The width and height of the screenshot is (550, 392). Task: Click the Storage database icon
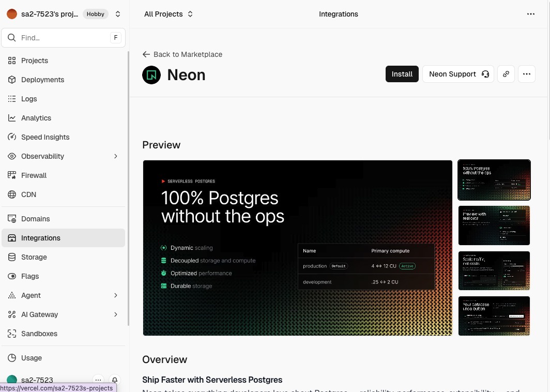(12, 257)
